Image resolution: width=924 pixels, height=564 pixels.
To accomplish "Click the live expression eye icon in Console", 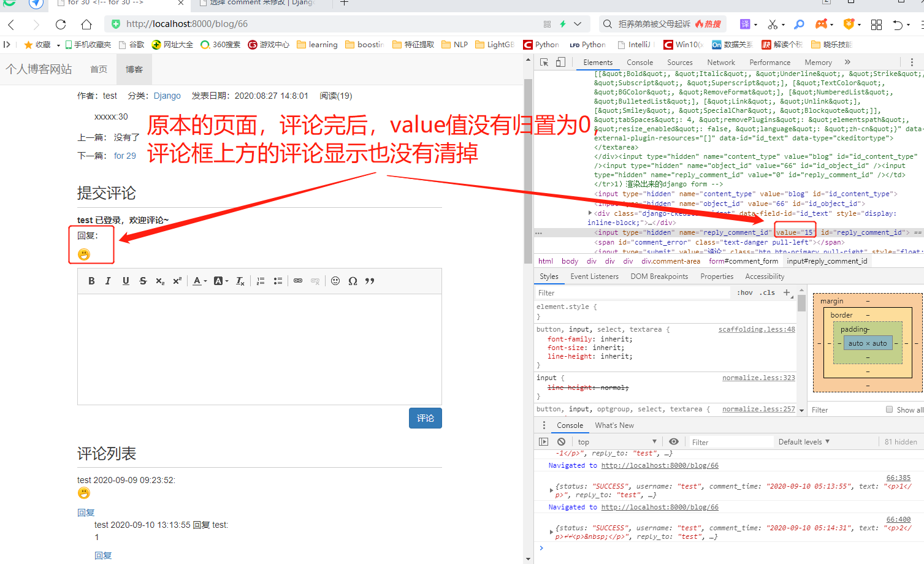I will coord(673,441).
